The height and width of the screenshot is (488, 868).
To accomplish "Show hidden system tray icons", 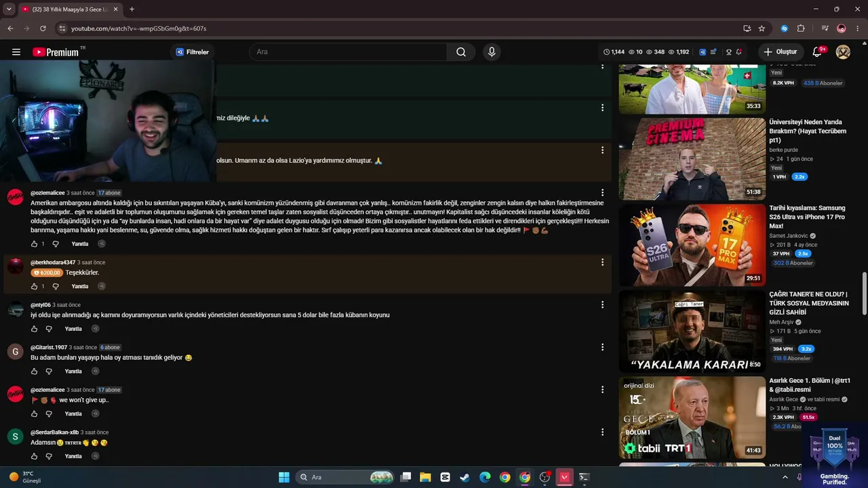I will click(785, 477).
